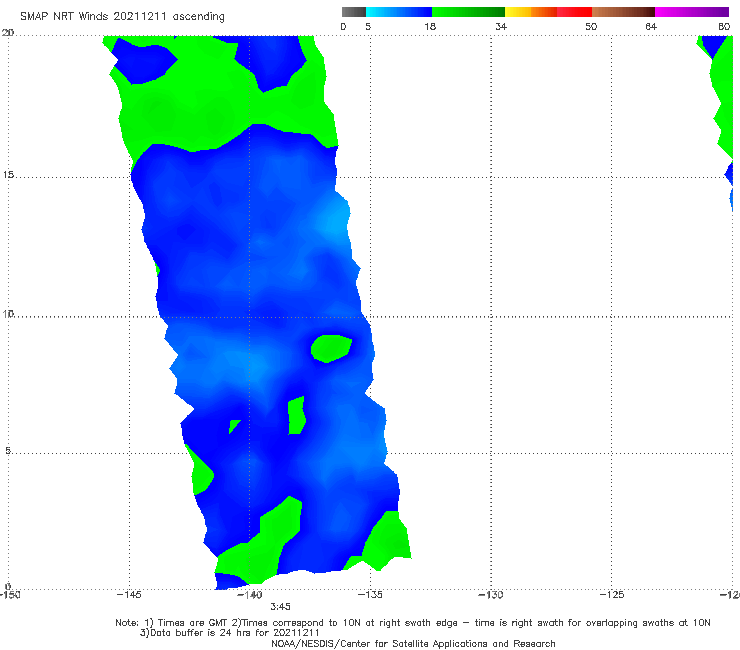Click the longitude label '-125'

(611, 595)
